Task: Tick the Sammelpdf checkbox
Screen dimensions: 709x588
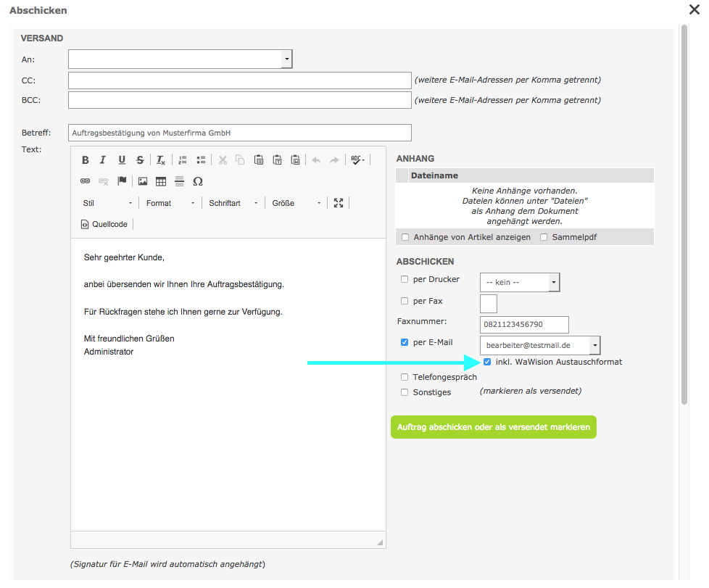Action: click(x=544, y=237)
